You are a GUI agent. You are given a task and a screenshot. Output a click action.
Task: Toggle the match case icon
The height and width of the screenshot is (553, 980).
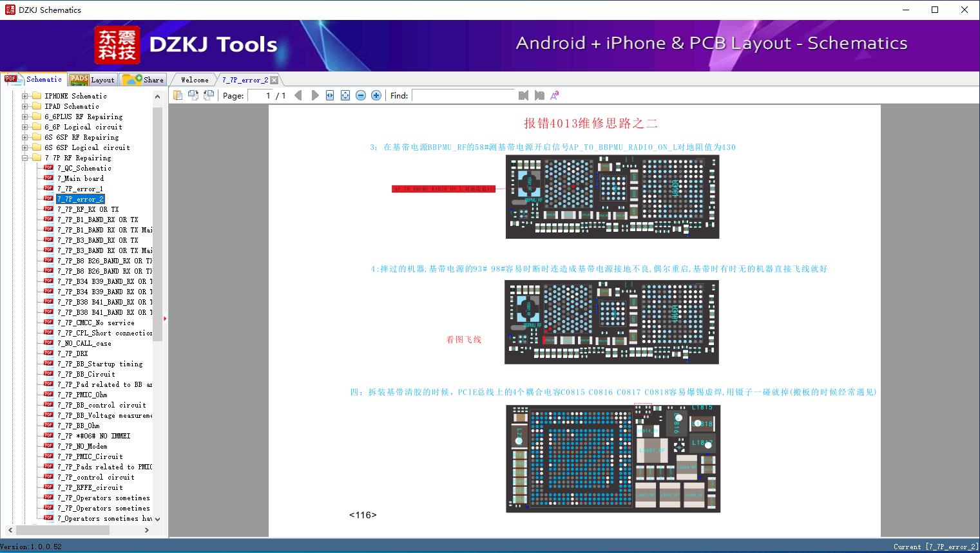[555, 95]
